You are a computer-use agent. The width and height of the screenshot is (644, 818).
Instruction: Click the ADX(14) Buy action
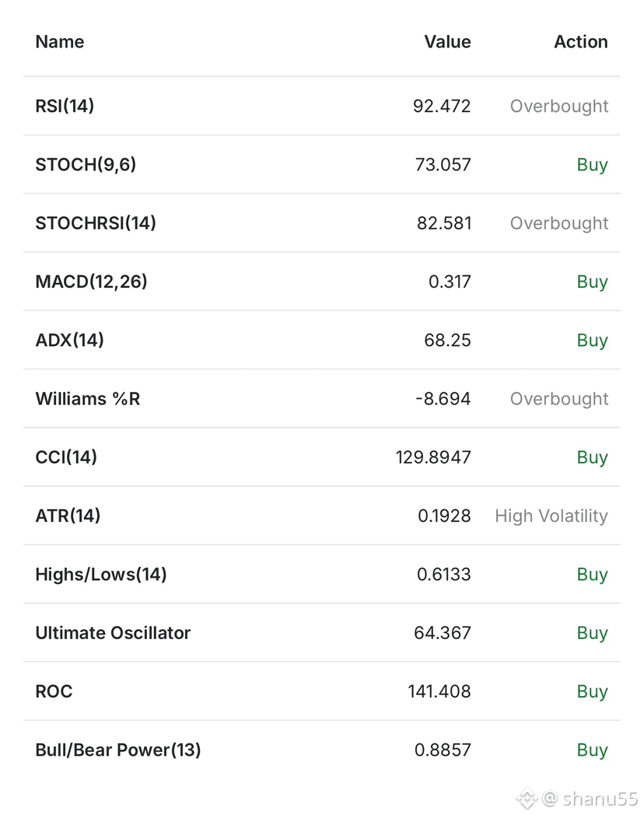click(593, 340)
